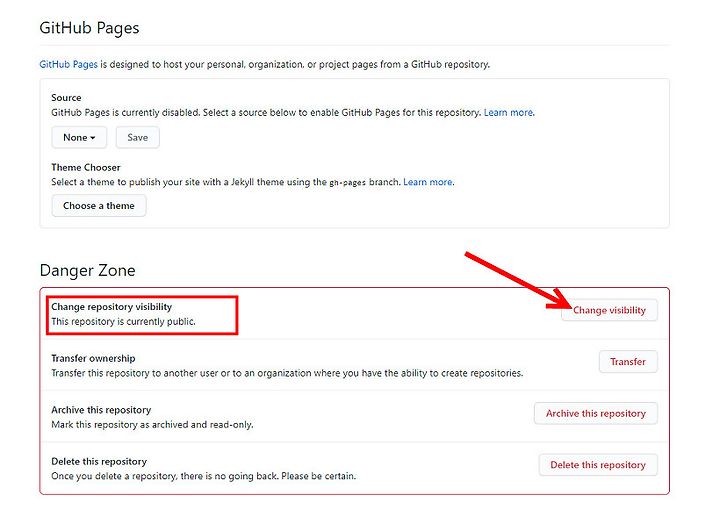Click 'This repository is currently public.' text
The width and height of the screenshot is (720, 510).
click(x=124, y=321)
